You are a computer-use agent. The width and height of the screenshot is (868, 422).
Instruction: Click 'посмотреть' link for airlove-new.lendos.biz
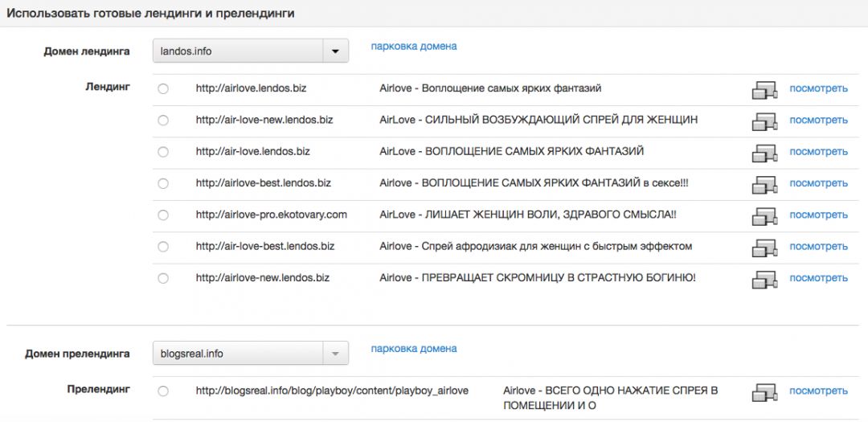pyautogui.click(x=818, y=278)
